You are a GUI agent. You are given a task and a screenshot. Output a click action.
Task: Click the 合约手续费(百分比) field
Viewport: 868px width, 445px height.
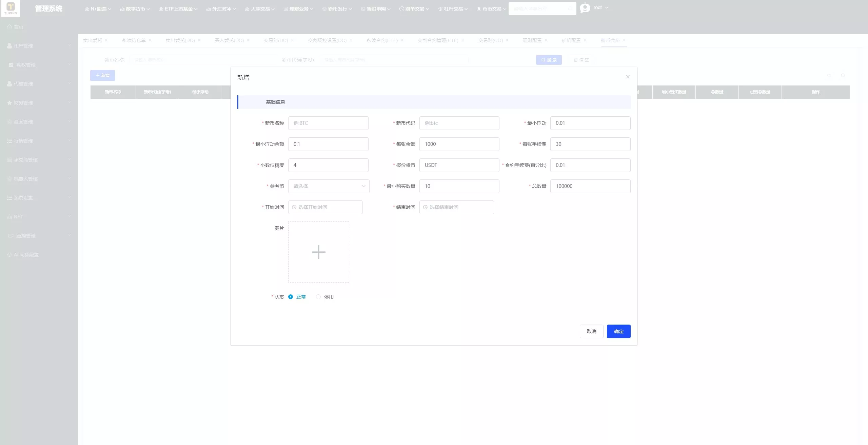(x=590, y=165)
